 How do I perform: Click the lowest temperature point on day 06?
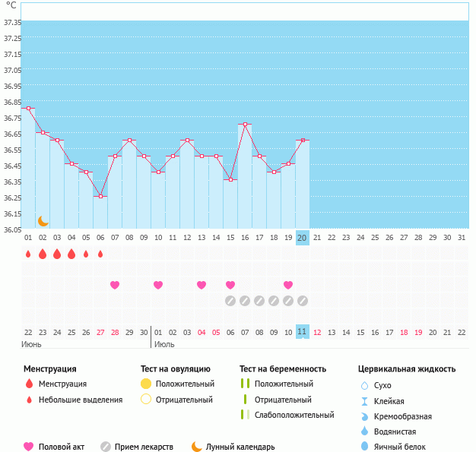coord(100,196)
